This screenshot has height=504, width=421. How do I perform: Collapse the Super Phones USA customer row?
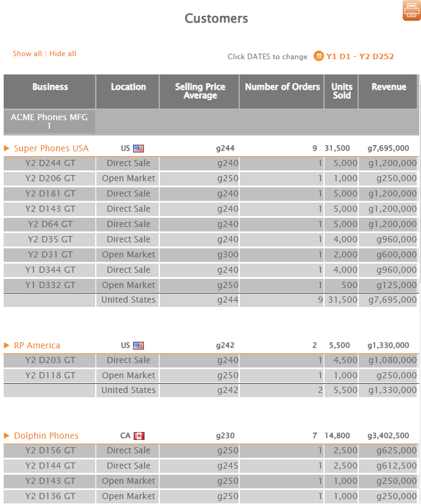pos(7,148)
